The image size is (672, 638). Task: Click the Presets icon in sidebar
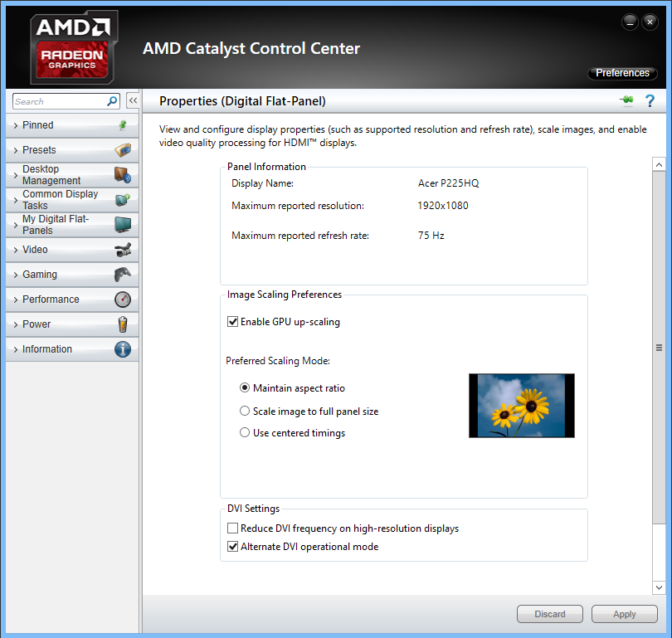click(x=123, y=150)
